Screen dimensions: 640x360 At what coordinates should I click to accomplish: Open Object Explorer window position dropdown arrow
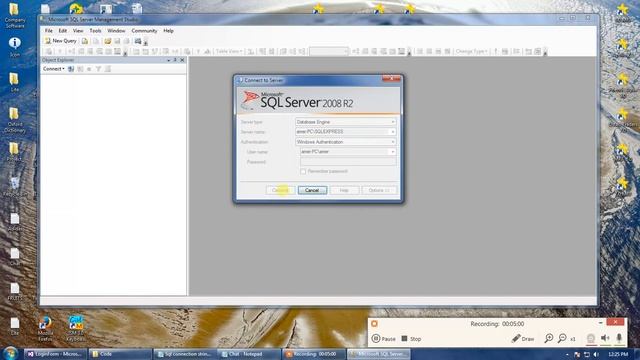tap(169, 60)
